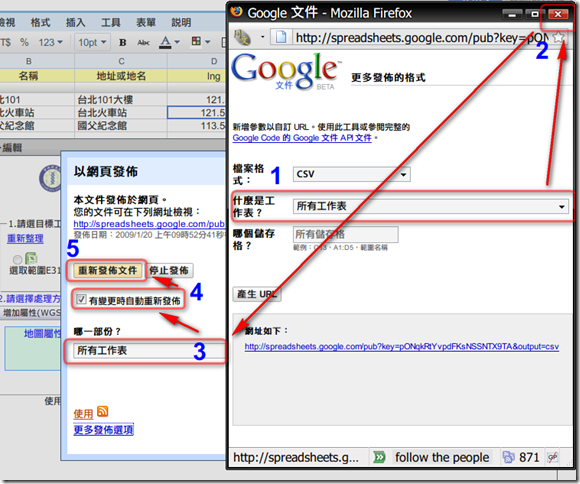Click the percent format button
580x484 pixels.
coord(24,43)
